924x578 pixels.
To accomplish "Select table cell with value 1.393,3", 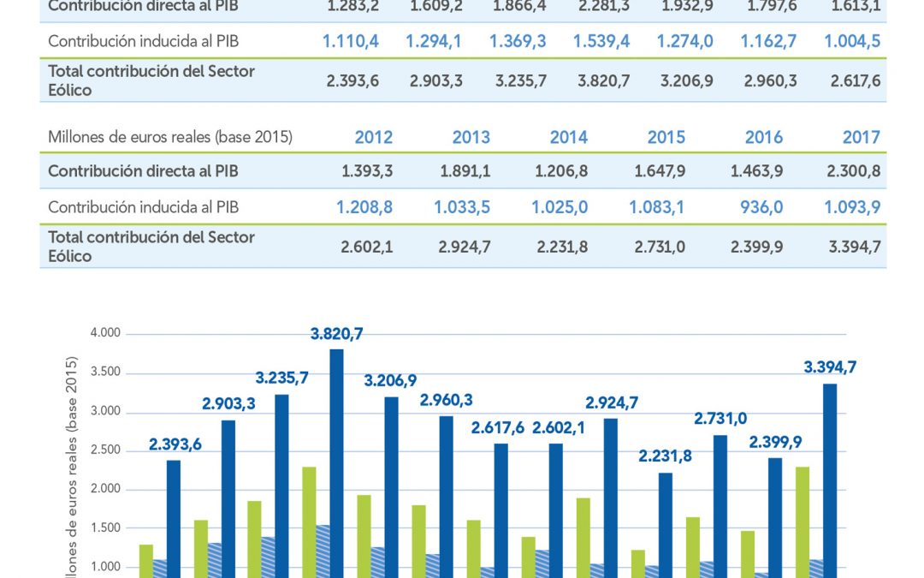I will pyautogui.click(x=367, y=171).
